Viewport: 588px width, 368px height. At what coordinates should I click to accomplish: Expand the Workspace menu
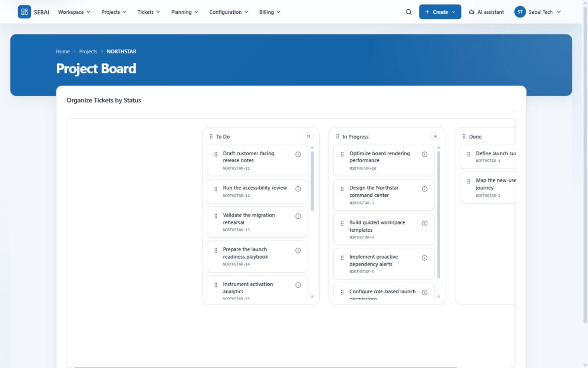click(74, 12)
